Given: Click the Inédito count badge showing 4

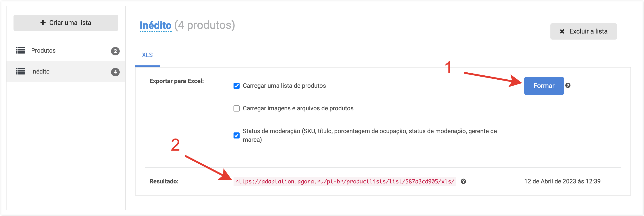Looking at the screenshot, I should (x=115, y=72).
